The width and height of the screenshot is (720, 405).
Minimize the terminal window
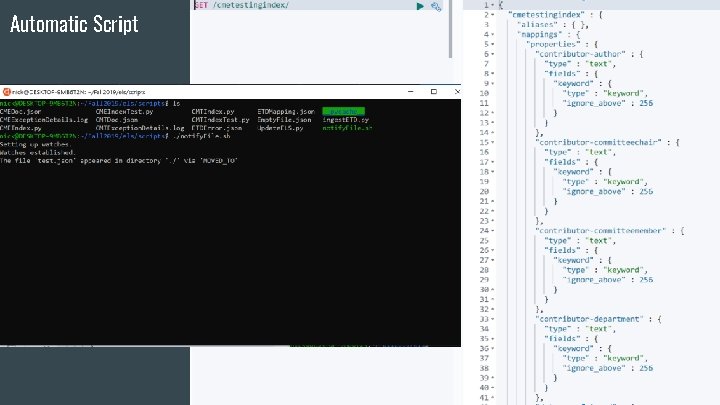coord(411,91)
